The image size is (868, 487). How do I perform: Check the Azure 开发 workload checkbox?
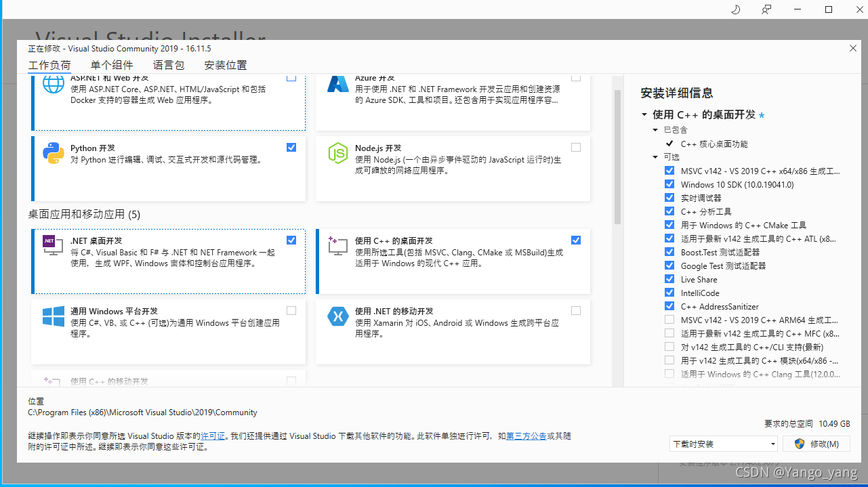click(576, 77)
